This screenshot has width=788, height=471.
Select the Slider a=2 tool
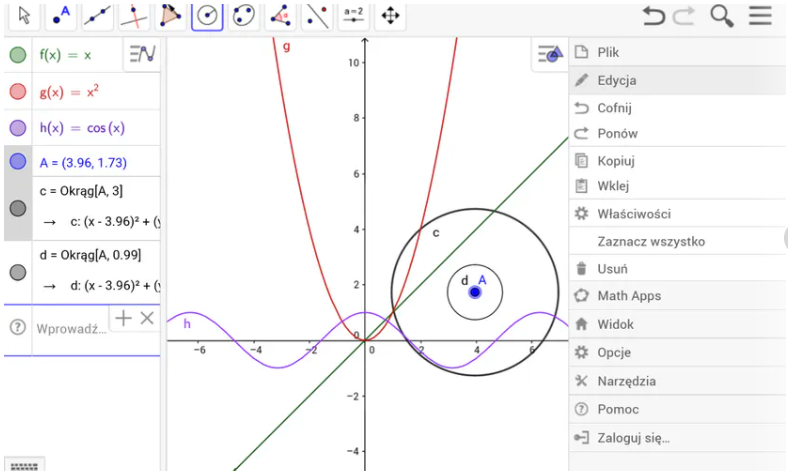click(x=354, y=16)
